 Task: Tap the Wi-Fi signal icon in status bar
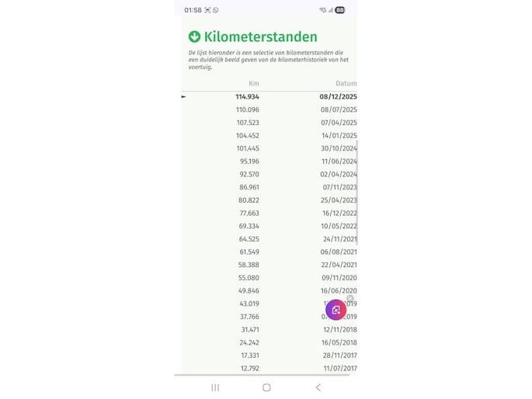[322, 10]
